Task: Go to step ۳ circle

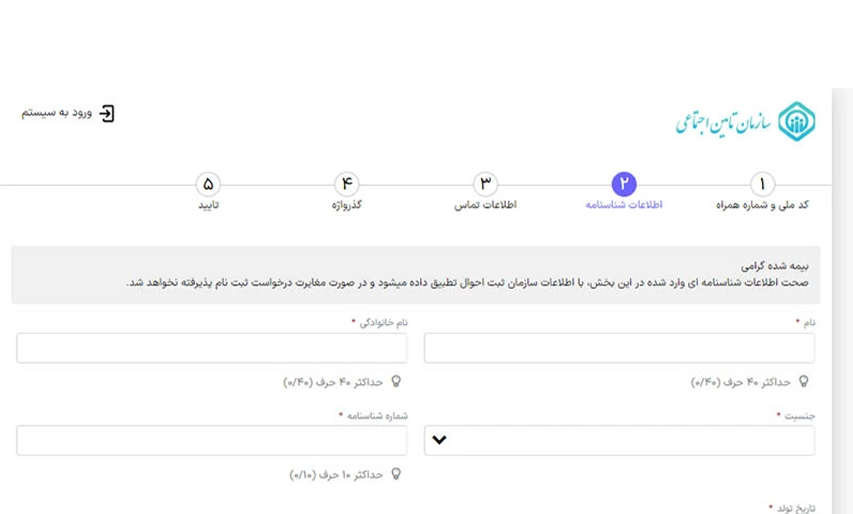Action: tap(485, 184)
